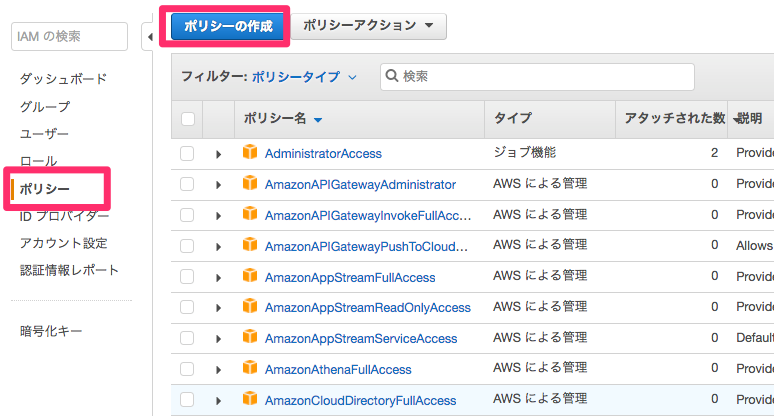The height and width of the screenshot is (416, 774).
Task: Click the アタッチされた数 column header
Action: [x=675, y=118]
